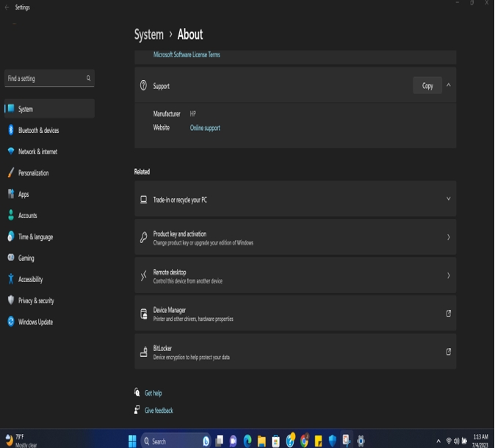
Task: Click the BitLocker lock icon
Action: 144,352
